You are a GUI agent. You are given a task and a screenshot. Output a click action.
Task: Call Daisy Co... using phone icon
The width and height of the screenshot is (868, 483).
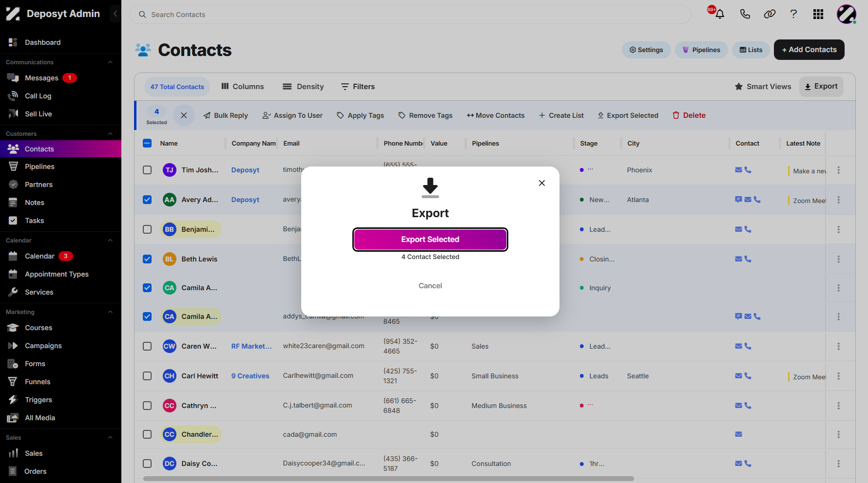[x=748, y=464]
